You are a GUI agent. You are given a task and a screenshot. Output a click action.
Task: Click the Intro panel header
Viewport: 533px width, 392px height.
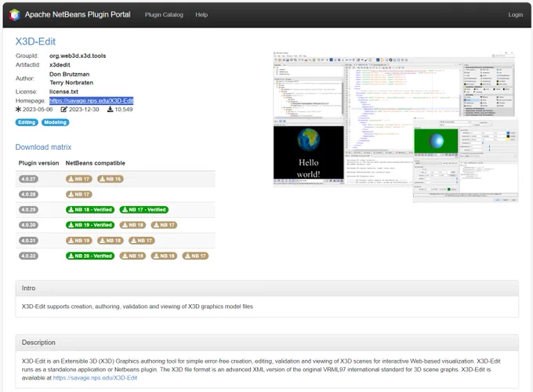tap(266, 288)
